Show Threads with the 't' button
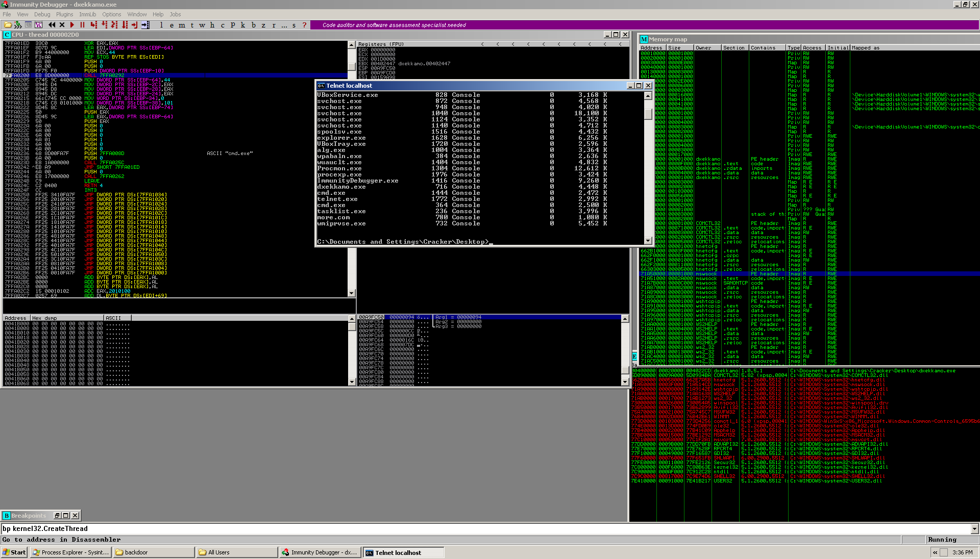Screen dimensions: 980x559 (x=192, y=24)
